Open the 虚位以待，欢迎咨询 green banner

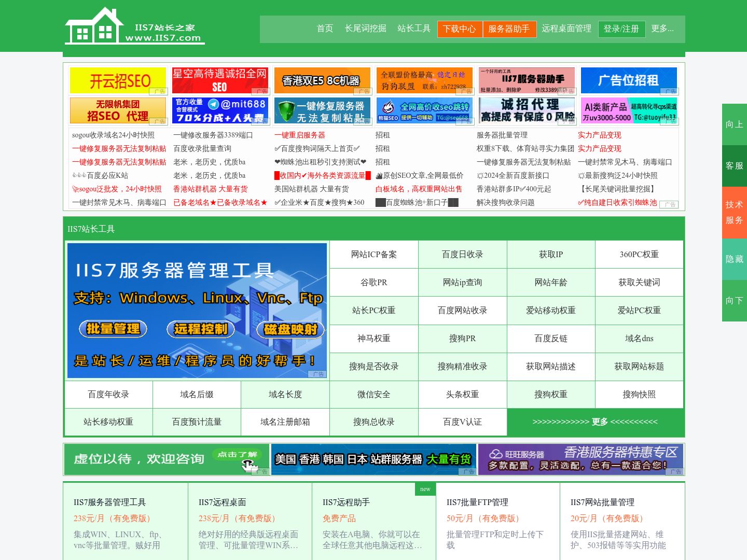tap(167, 459)
